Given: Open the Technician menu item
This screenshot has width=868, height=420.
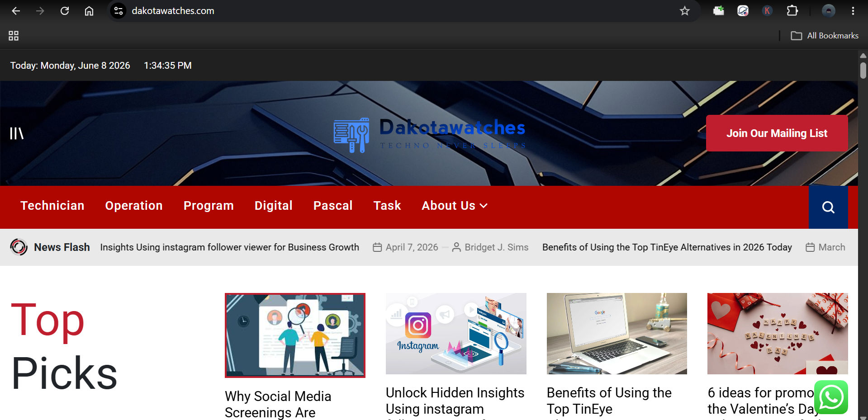Looking at the screenshot, I should [x=52, y=206].
